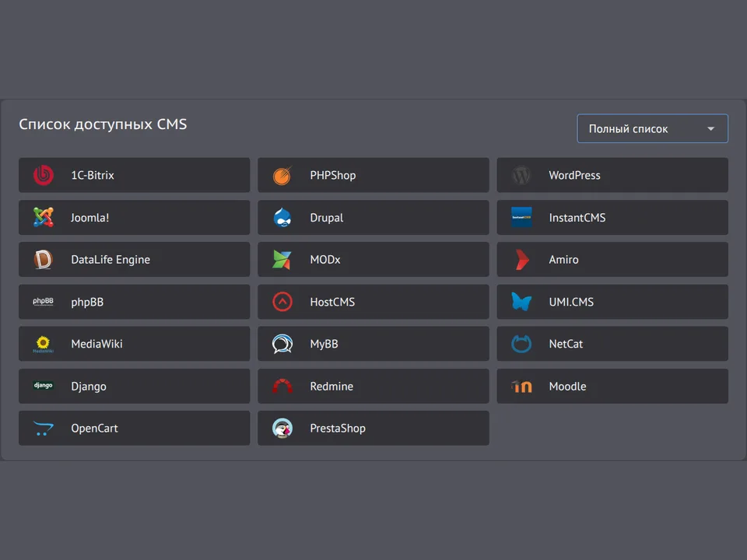Click the OpenCart shopping cart icon
This screenshot has height=560, width=747.
click(x=44, y=429)
